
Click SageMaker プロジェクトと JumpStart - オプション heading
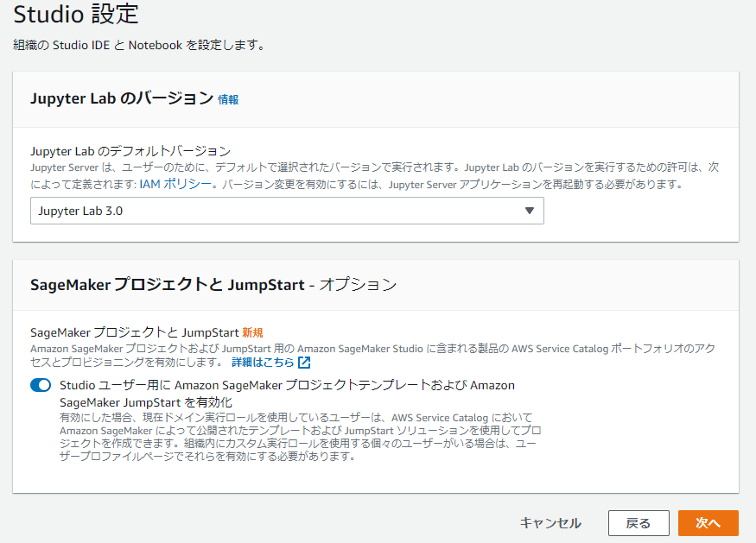pos(213,285)
